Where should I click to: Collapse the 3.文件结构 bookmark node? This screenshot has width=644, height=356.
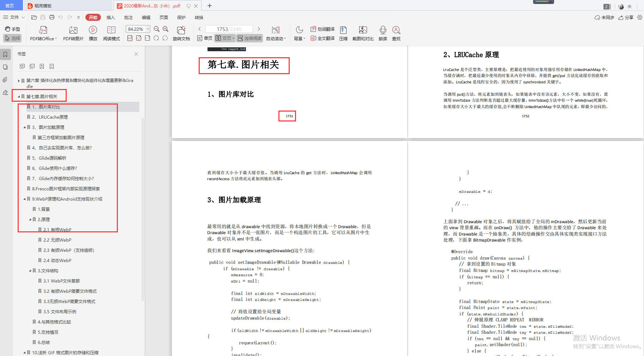tap(30, 271)
